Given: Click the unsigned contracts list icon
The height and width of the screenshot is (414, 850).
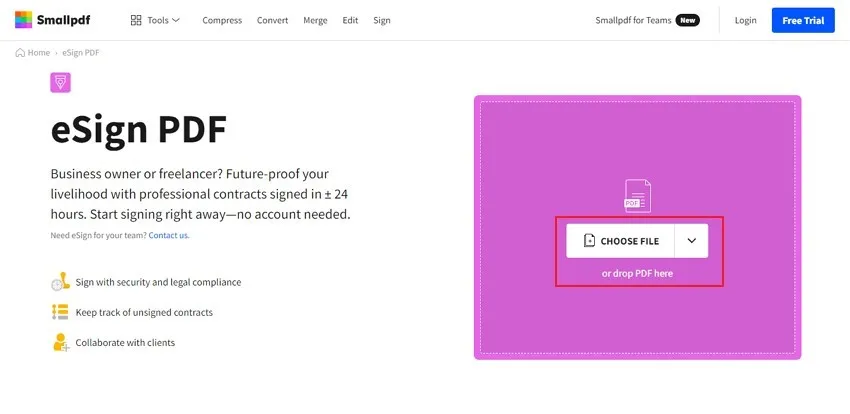Looking at the screenshot, I should (x=60, y=312).
